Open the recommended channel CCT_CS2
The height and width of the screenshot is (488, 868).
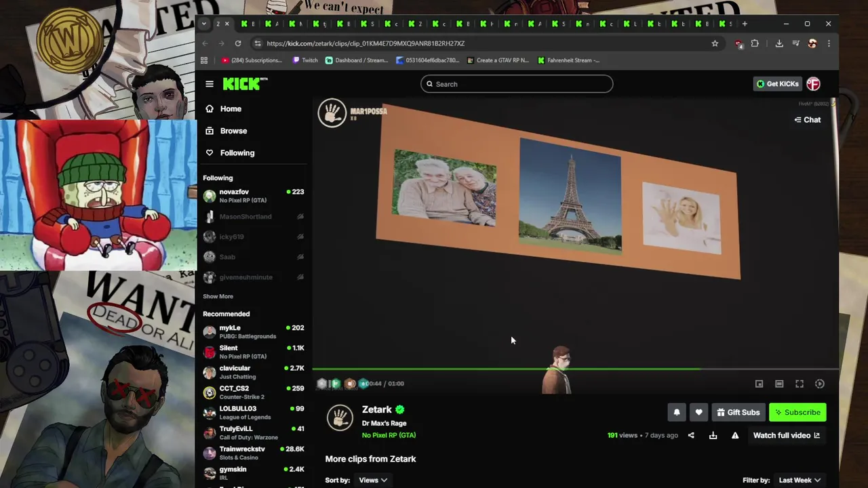pos(254,392)
